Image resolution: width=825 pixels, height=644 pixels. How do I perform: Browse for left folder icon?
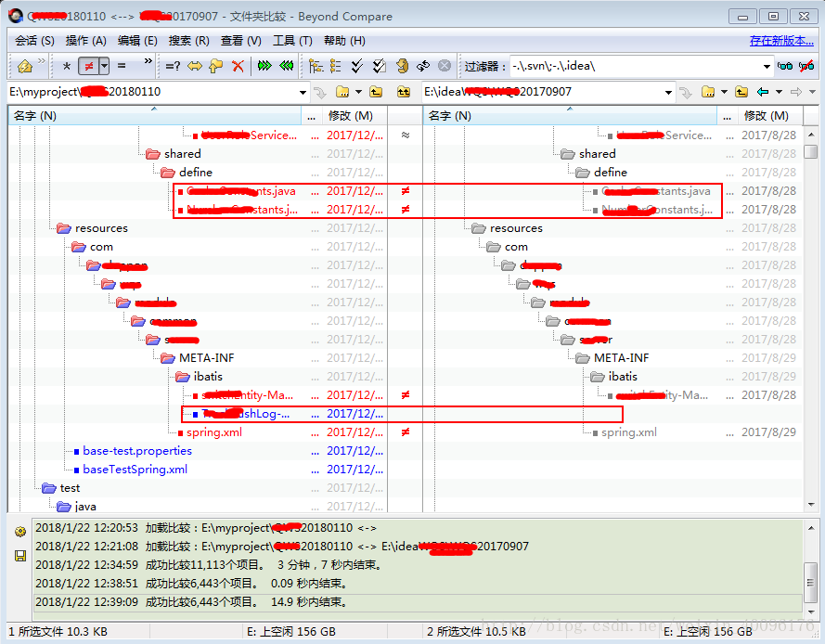pos(342,92)
